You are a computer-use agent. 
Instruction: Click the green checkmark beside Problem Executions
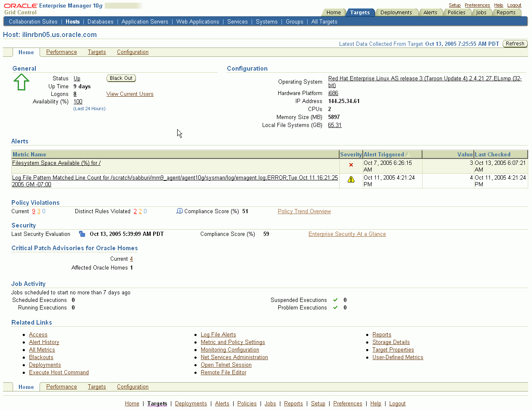tap(335, 307)
